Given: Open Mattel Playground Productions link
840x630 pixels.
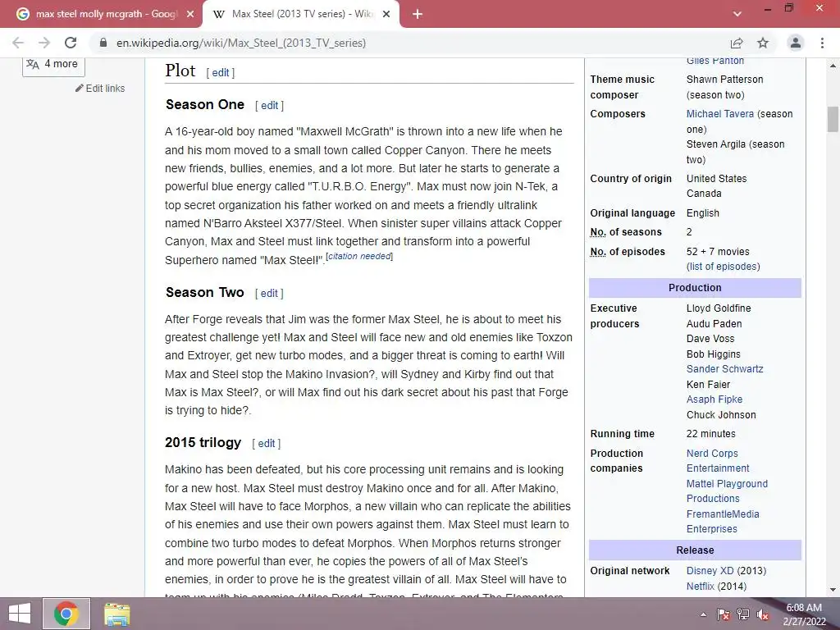Looking at the screenshot, I should (727, 491).
